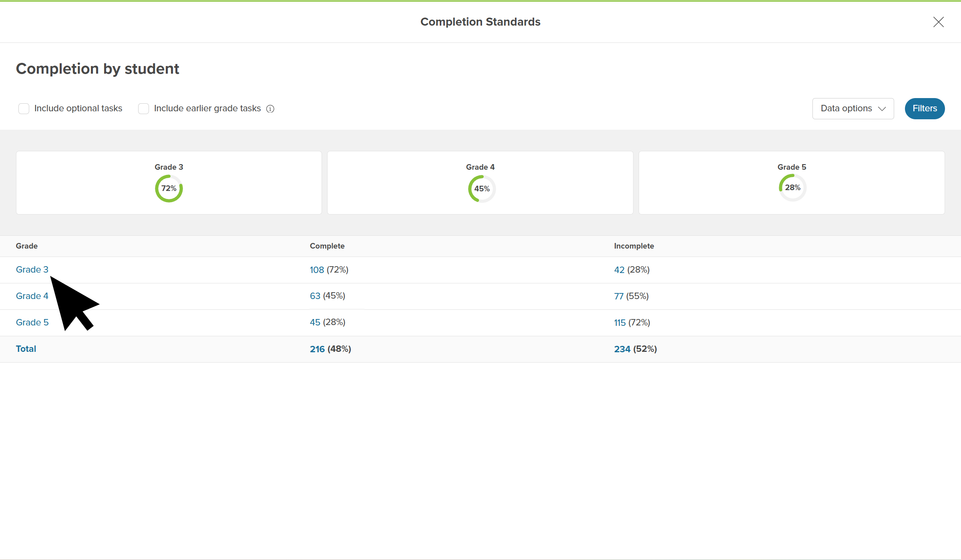The width and height of the screenshot is (961, 560).
Task: Click the Grade 4 45% progress ring
Action: pos(482,189)
